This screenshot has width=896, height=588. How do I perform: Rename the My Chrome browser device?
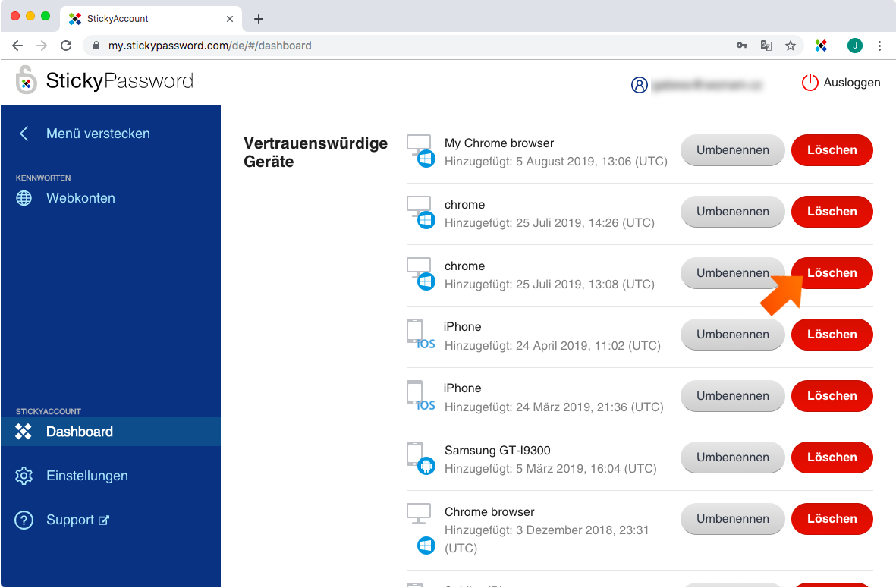pos(733,150)
